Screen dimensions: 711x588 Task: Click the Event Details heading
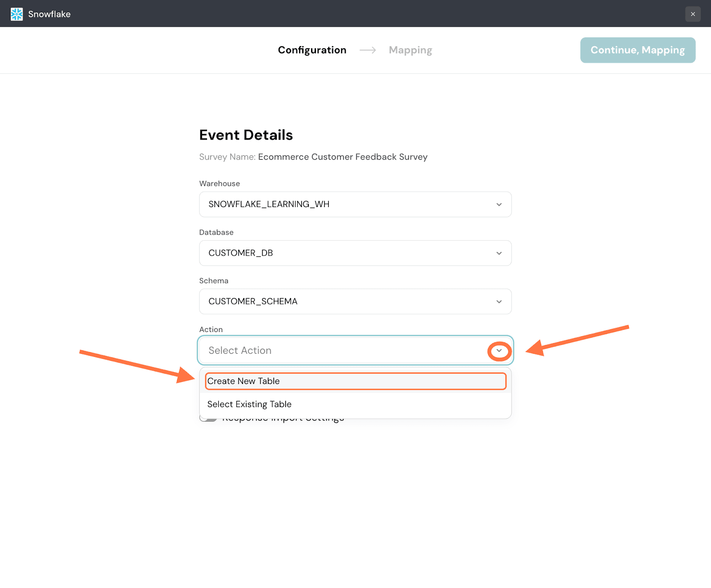[x=246, y=135]
